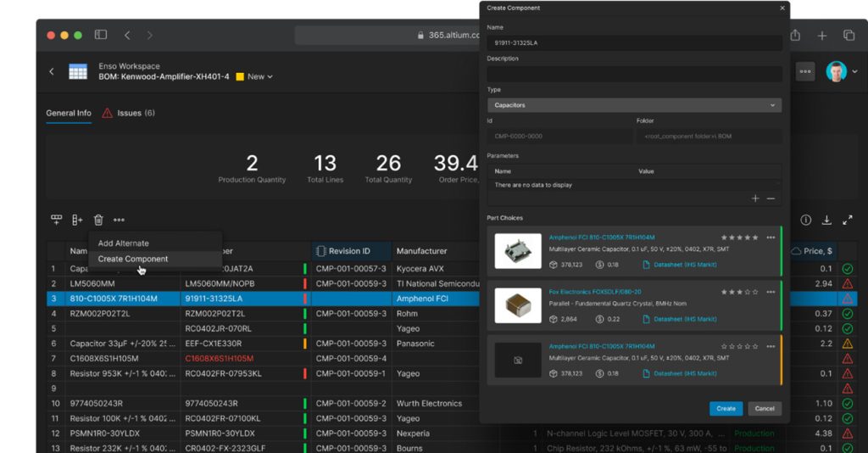This screenshot has width=868, height=453.
Task: Open Datasheet link of first Amphenol part
Action: coord(680,265)
